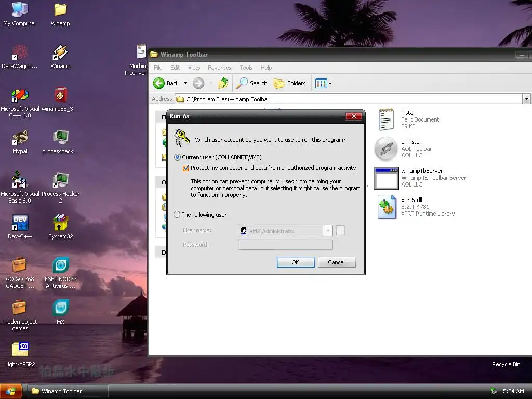
Task: Click the Password input field
Action: (x=285, y=245)
